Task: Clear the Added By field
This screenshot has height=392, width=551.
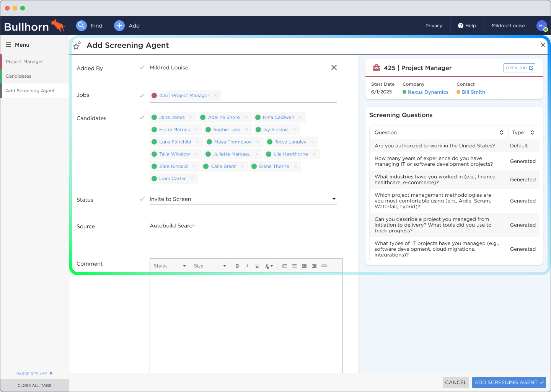Action: point(334,68)
